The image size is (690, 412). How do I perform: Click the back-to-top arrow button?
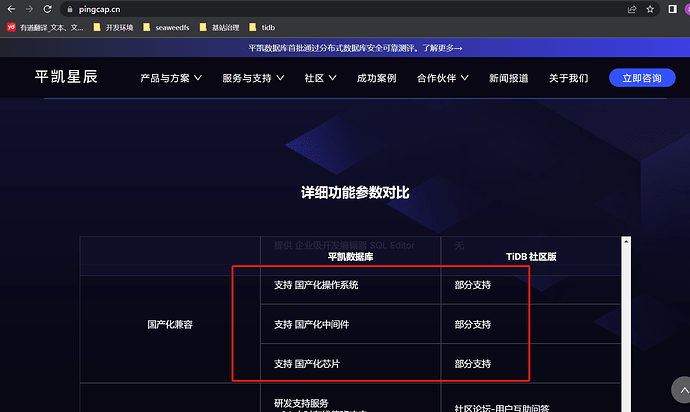[683, 390]
